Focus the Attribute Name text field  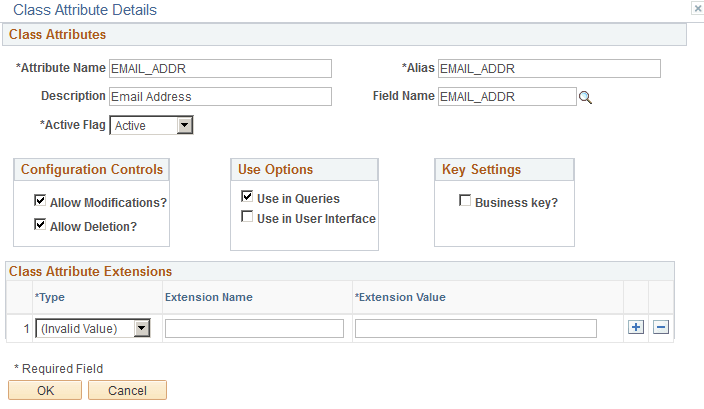220,68
